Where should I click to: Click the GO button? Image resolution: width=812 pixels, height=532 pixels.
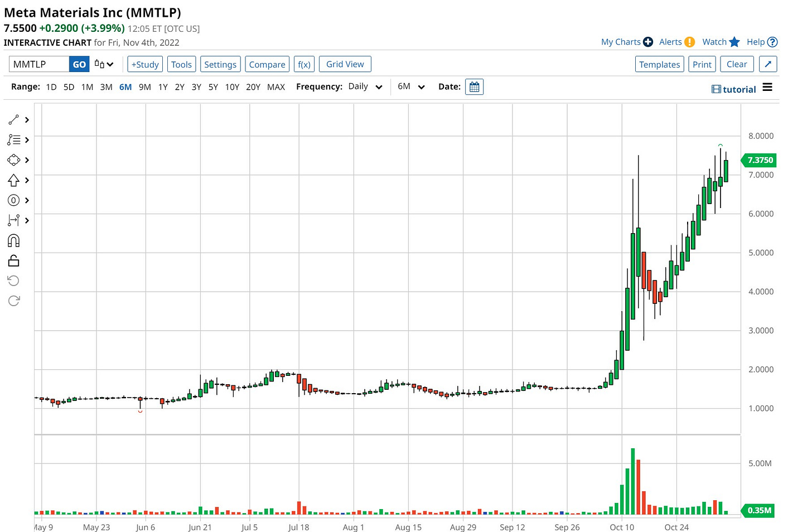click(79, 64)
